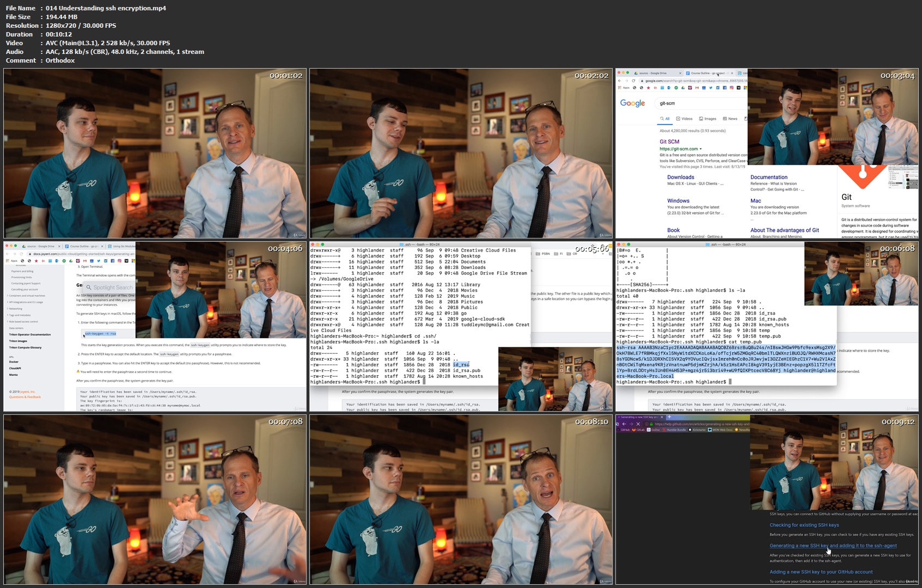The width and height of the screenshot is (922, 588).
Task: Open the frame stamped 00:07:08
Action: pyautogui.click(x=155, y=499)
